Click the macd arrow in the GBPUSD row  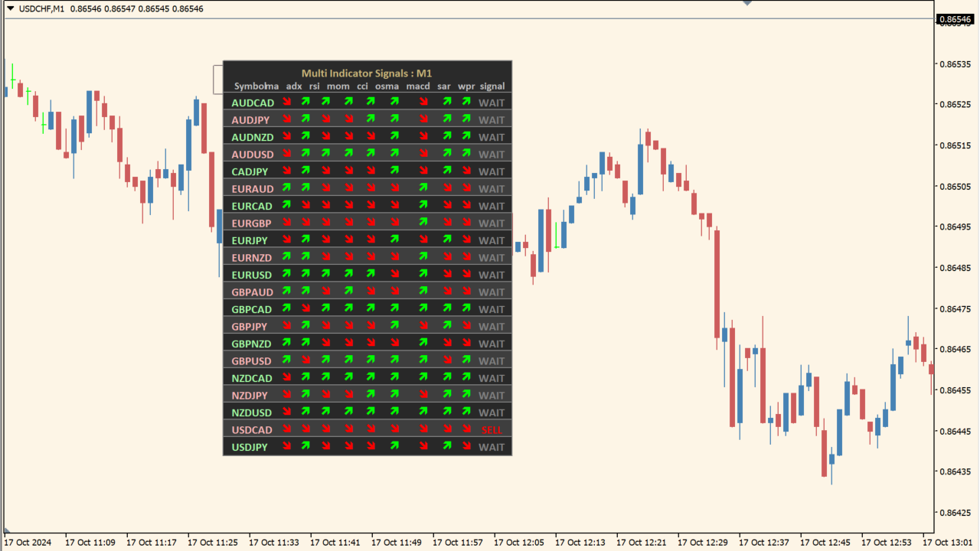coord(423,360)
